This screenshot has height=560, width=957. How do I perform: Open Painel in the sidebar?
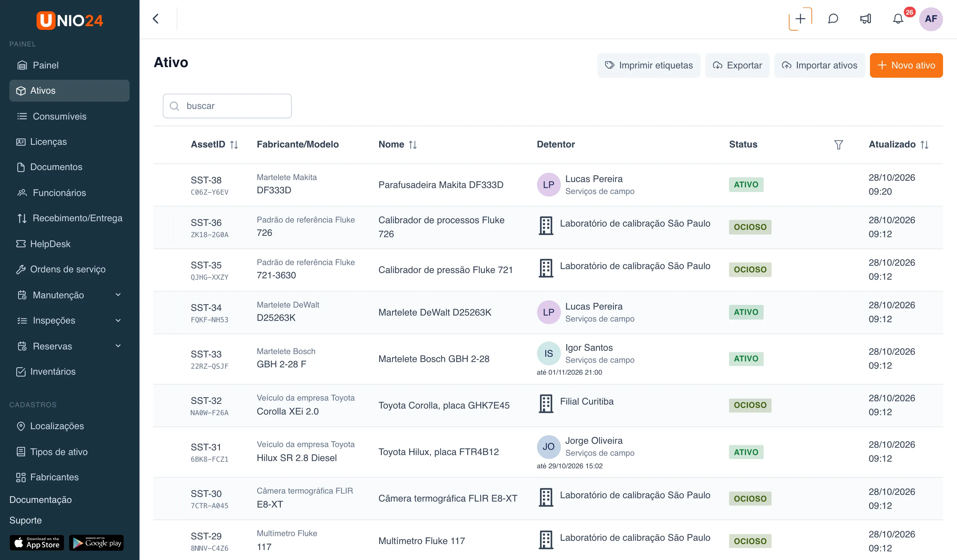click(x=69, y=65)
